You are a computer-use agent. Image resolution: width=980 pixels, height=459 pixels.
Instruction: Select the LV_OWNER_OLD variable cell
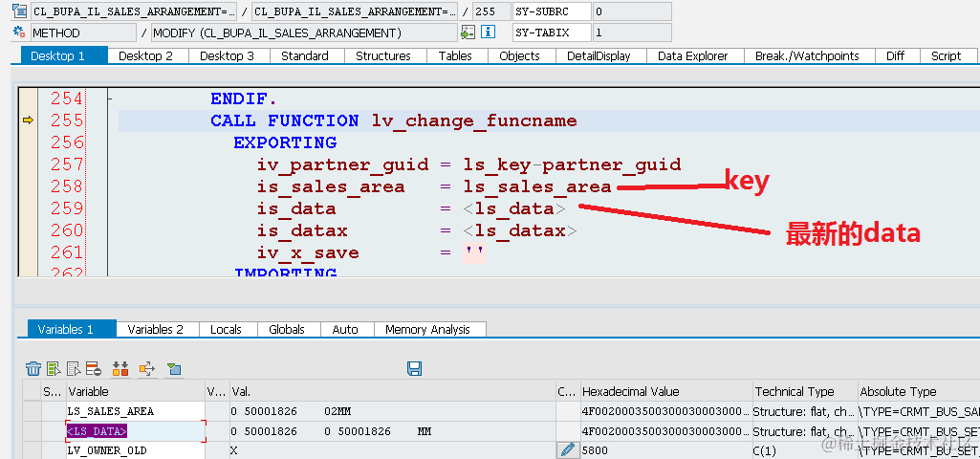(136, 449)
